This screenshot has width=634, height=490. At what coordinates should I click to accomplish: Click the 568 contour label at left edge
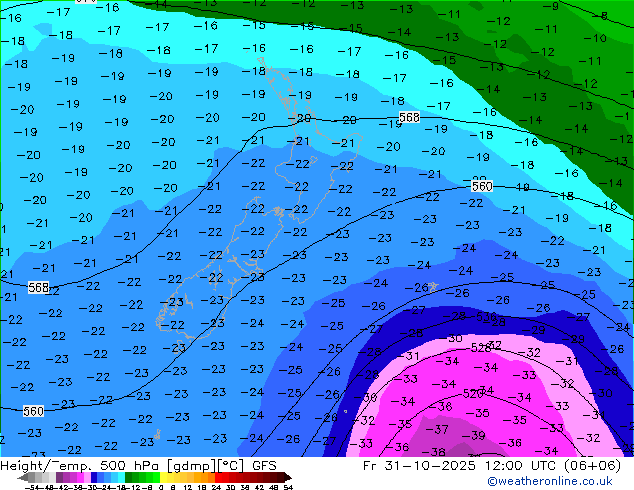point(38,287)
